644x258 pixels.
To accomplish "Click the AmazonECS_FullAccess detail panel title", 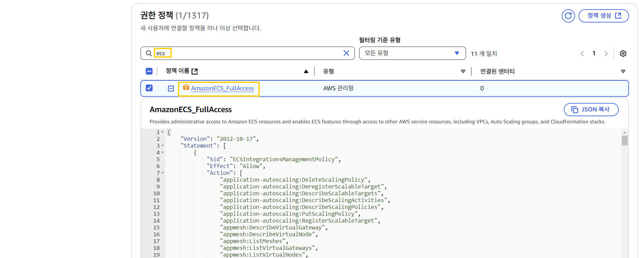I will pos(190,109).
